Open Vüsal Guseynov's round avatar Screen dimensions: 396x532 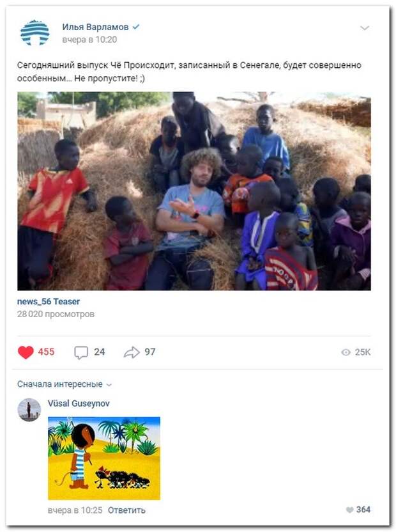coord(29,409)
